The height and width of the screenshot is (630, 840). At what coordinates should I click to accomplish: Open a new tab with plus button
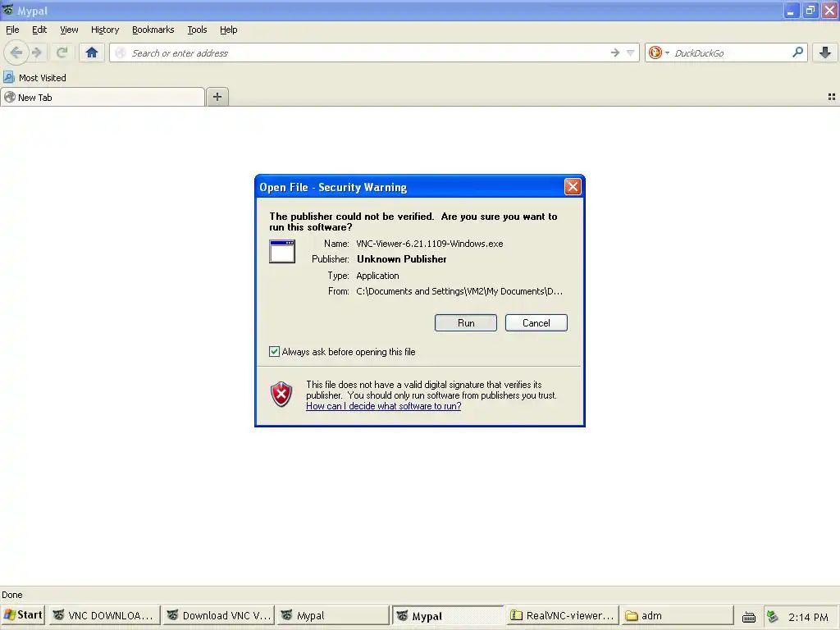pyautogui.click(x=217, y=97)
